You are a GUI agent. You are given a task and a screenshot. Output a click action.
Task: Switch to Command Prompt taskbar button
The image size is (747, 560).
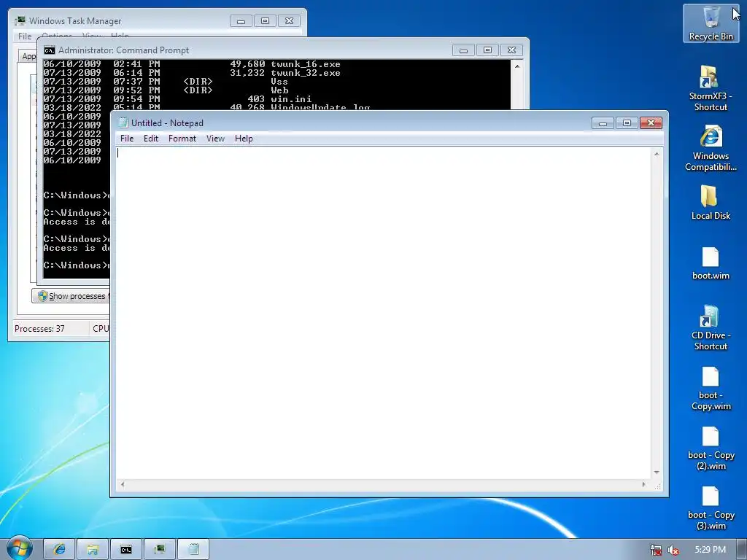[125, 550]
